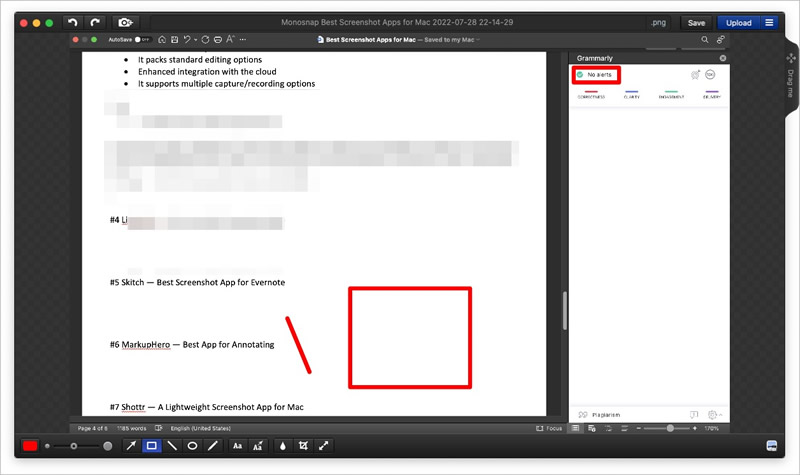
Task: Open the Word undo history dropdown arrow
Action: click(x=195, y=40)
